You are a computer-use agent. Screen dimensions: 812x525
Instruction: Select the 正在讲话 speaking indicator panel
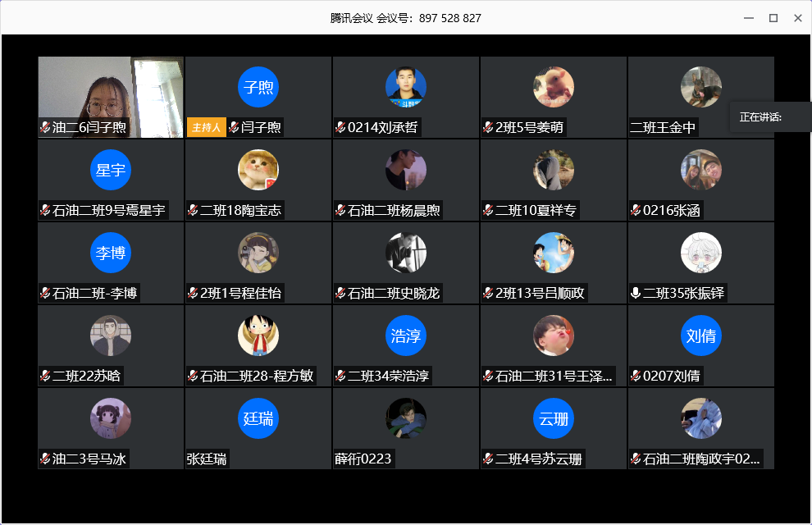(769, 117)
